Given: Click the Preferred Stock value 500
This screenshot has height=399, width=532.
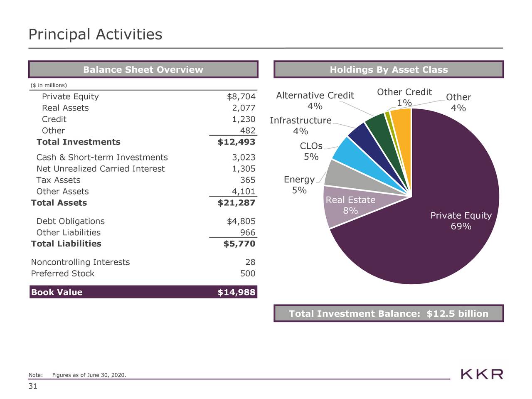Looking at the screenshot, I should tap(248, 273).
